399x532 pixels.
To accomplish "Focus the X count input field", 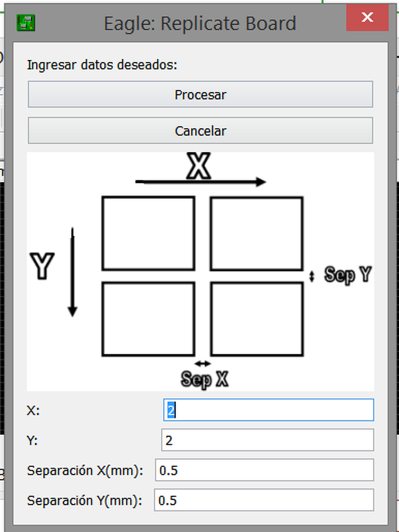I will tap(268, 410).
